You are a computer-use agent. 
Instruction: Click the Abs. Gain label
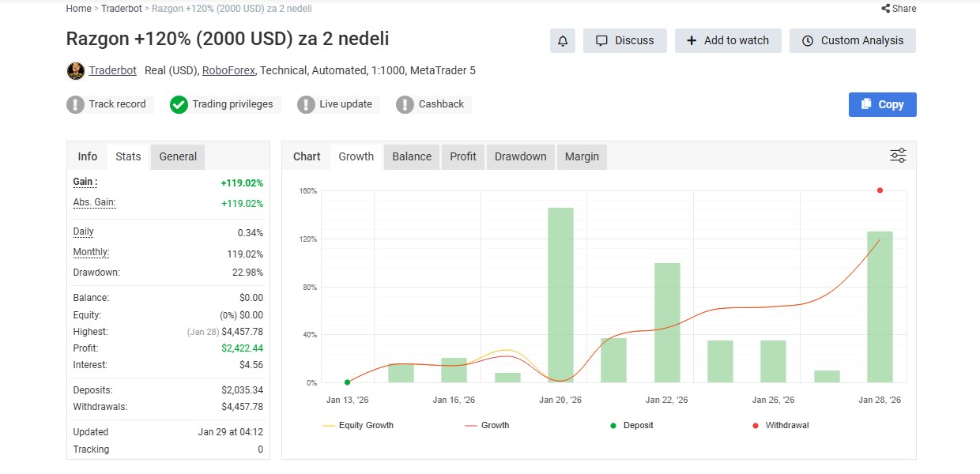(94, 202)
